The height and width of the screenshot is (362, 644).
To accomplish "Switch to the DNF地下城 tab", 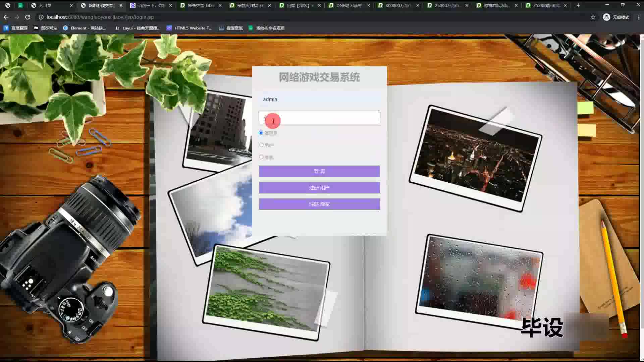I will point(349,5).
